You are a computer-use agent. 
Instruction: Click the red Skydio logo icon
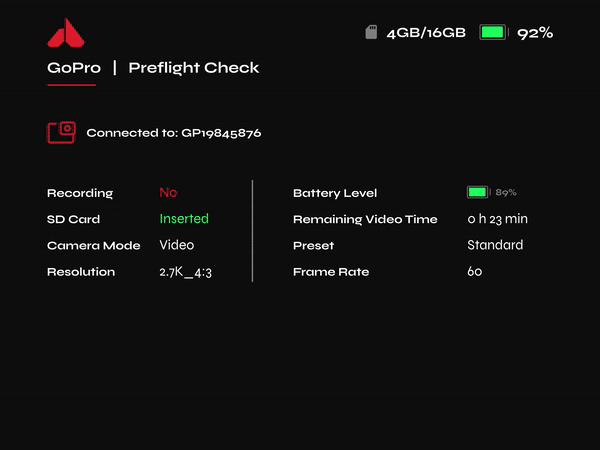click(x=66, y=33)
